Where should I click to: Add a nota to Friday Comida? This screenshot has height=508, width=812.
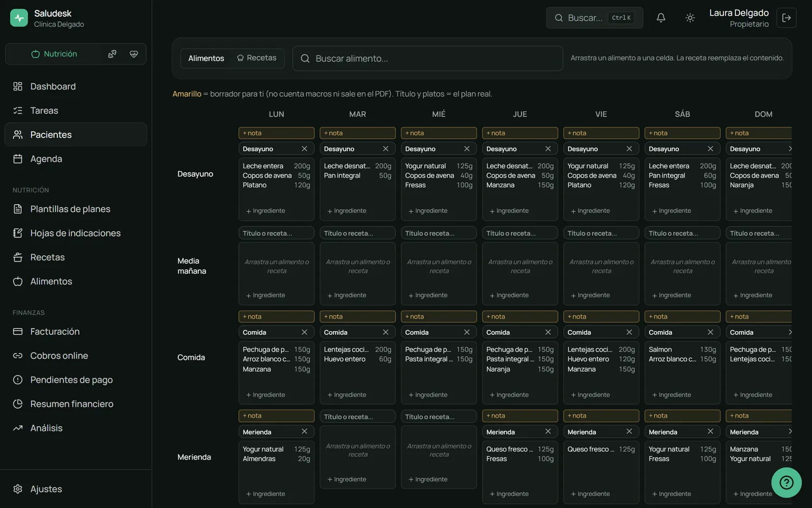pyautogui.click(x=601, y=316)
